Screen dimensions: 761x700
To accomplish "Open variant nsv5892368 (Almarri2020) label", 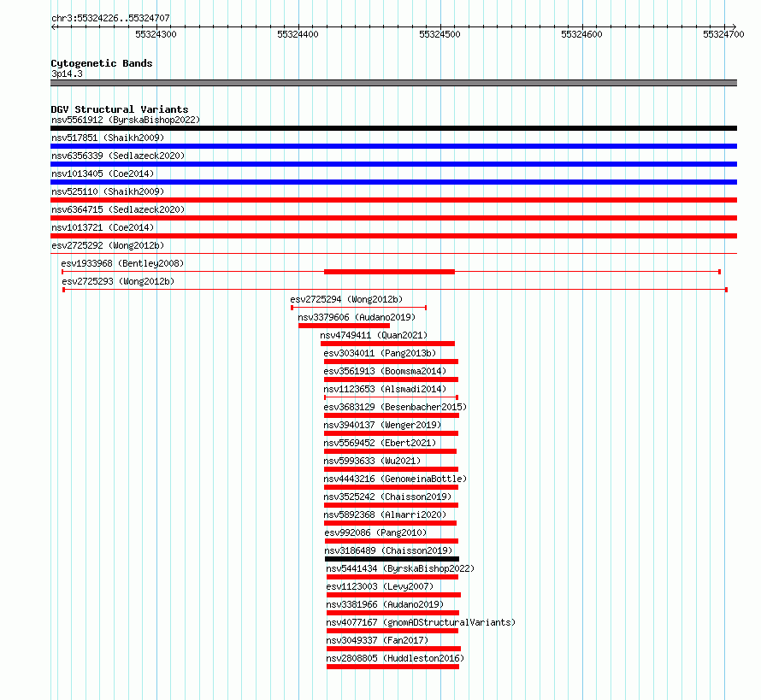I will (x=385, y=515).
